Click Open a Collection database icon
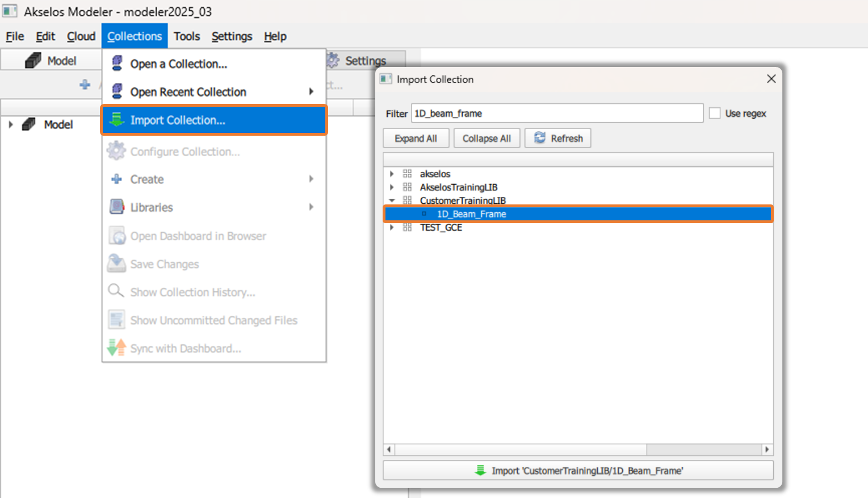 coord(117,63)
